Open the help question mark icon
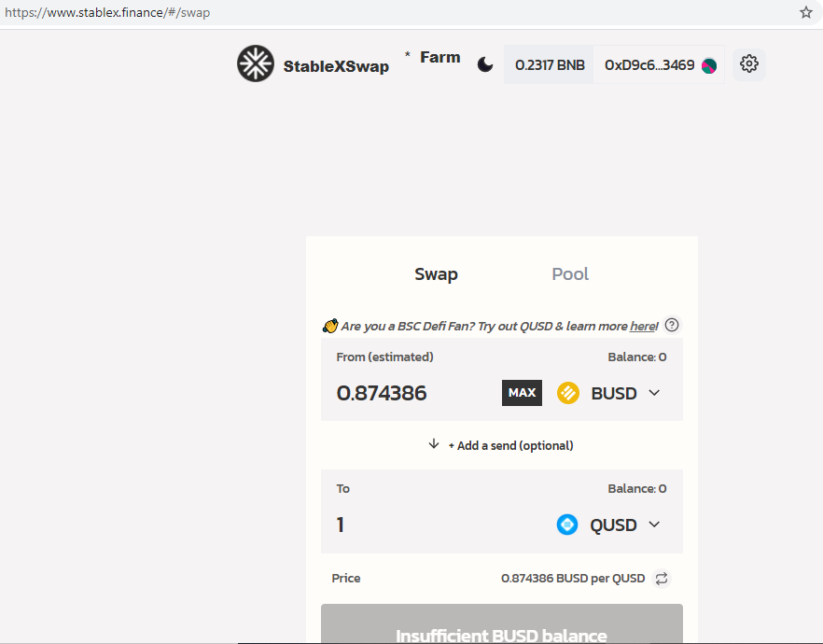Viewport: 823px width, 644px height. (672, 326)
